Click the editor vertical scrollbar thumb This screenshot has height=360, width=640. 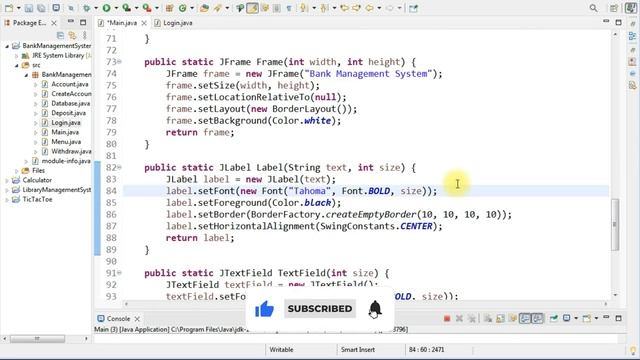pyautogui.click(x=615, y=224)
